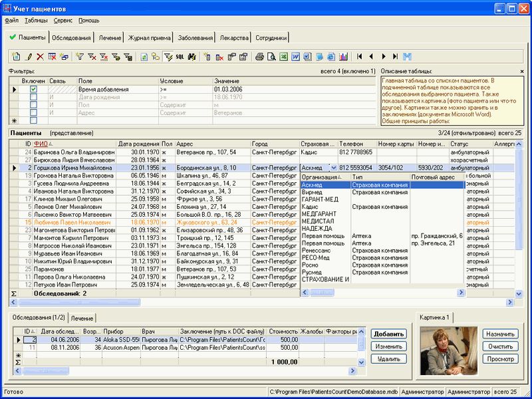Switch to the Журнал приема tab

tap(149, 38)
